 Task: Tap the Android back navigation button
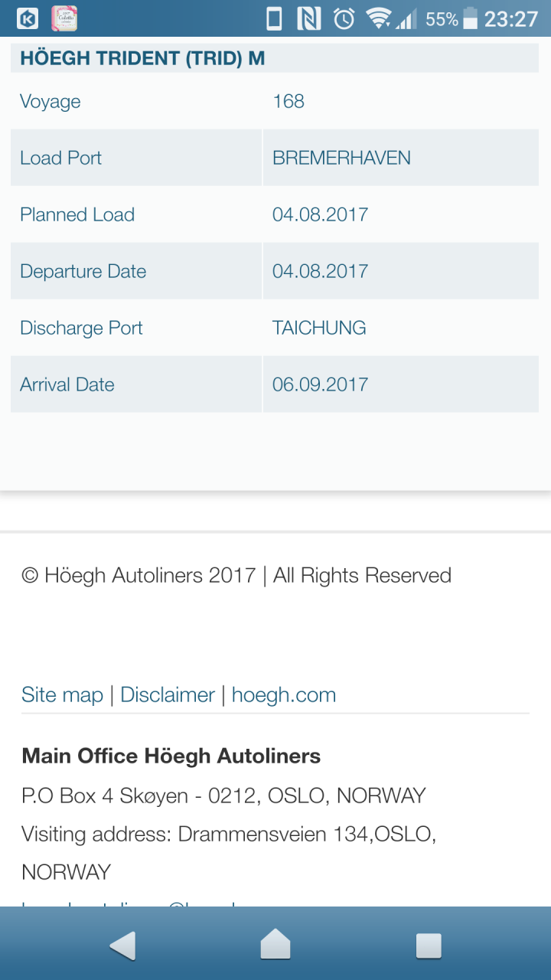pyautogui.click(x=122, y=946)
